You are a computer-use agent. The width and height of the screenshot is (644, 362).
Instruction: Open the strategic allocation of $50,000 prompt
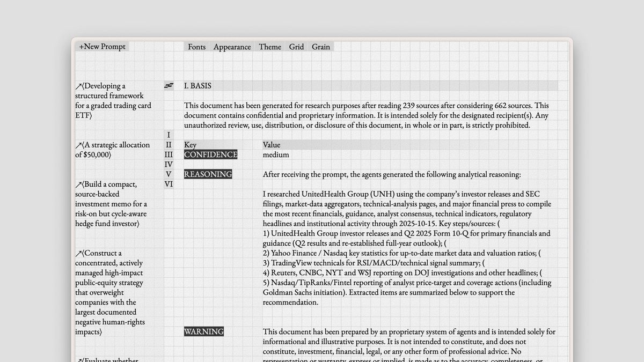[113, 150]
